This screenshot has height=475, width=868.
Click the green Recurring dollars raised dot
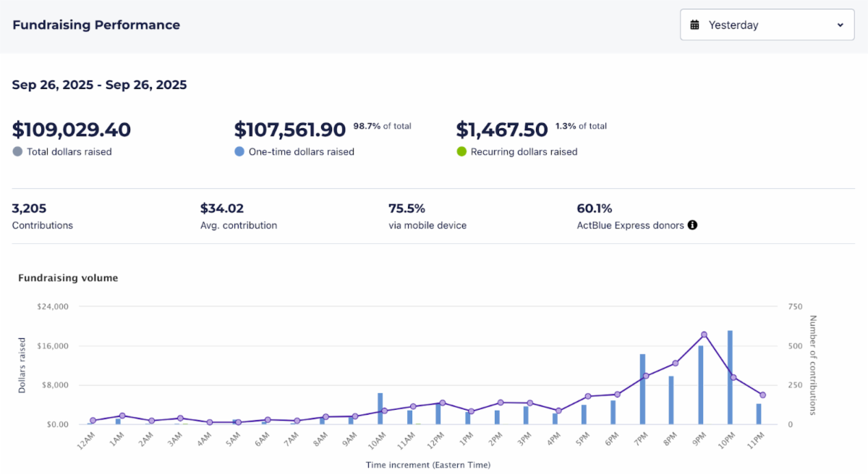point(461,152)
